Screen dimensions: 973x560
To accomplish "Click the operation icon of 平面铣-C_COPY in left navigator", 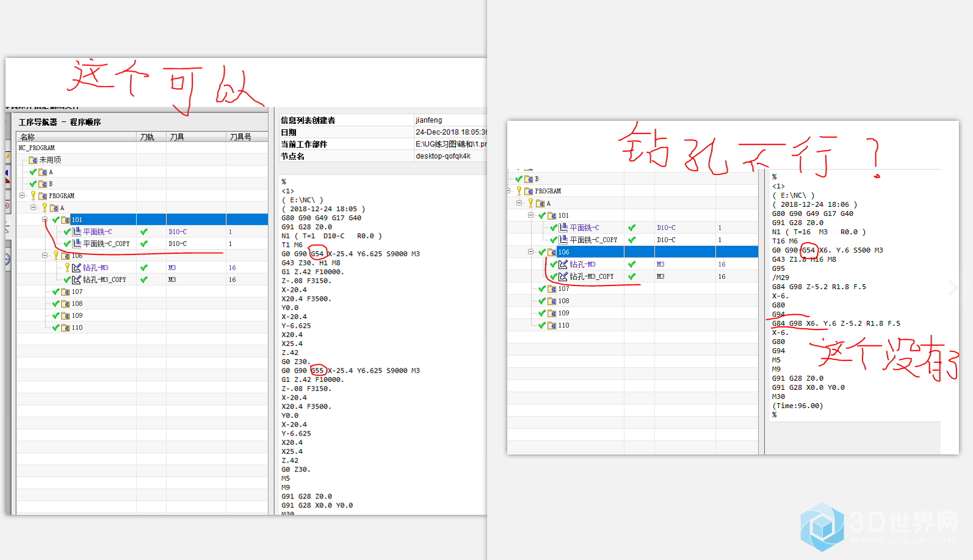I will [x=77, y=243].
